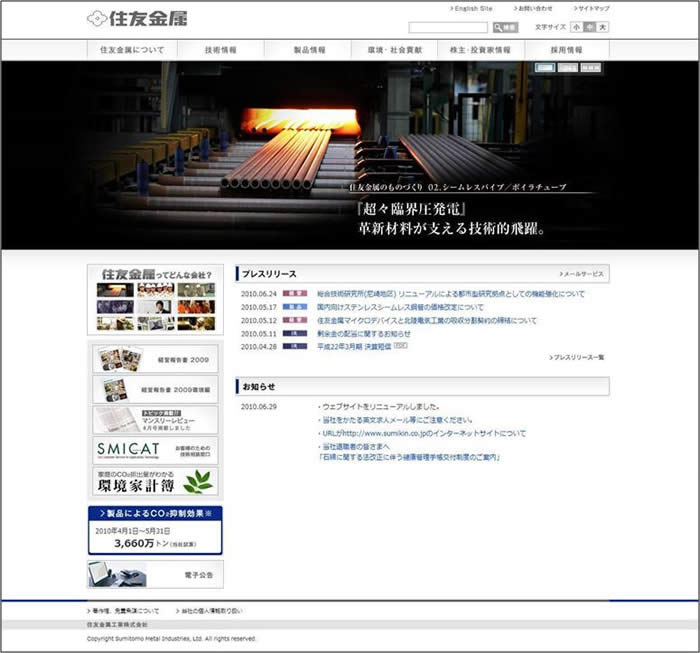Screen dimensions: 700x653
Task: Open the 製品によるCO₂抑制効果 box header
Action: [155, 514]
